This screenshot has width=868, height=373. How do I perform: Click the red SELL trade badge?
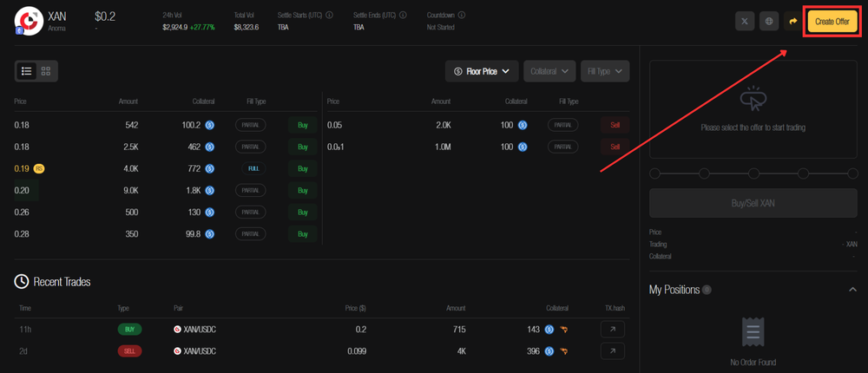pyautogui.click(x=129, y=350)
